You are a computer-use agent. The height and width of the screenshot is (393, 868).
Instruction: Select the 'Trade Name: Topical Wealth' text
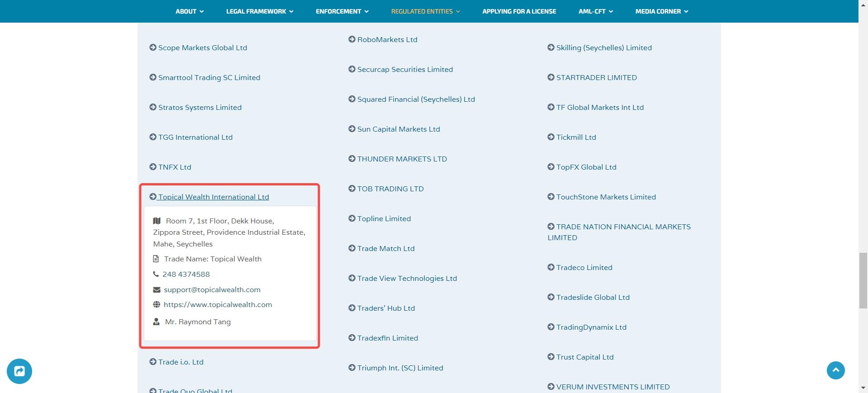[213, 259]
